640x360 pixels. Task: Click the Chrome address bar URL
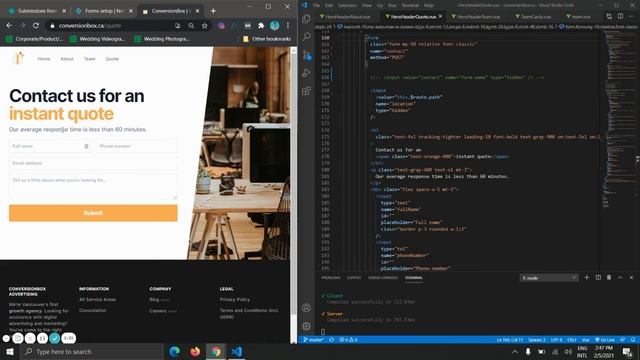90,26
